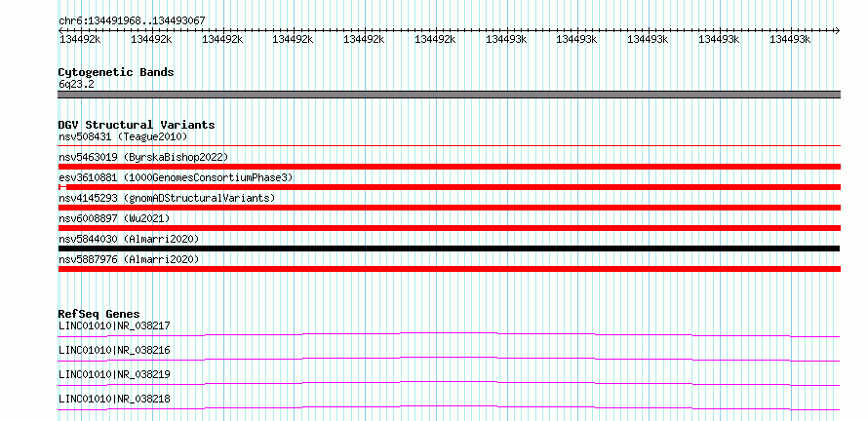Select the red esv3610881 variant bar

(449, 187)
